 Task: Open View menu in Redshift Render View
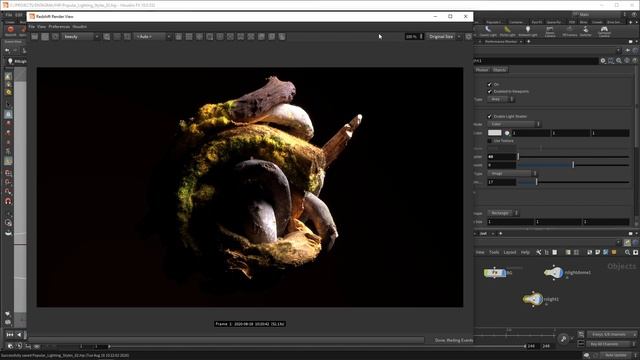[41, 27]
